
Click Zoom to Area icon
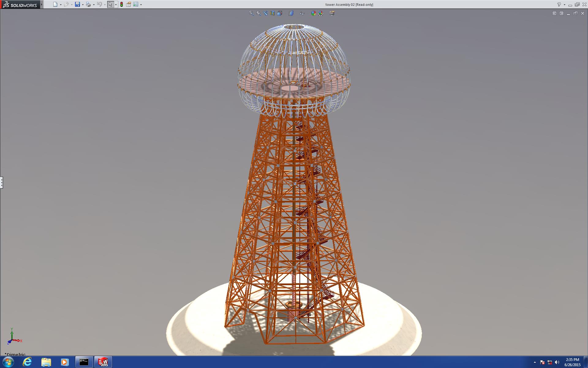(258, 13)
